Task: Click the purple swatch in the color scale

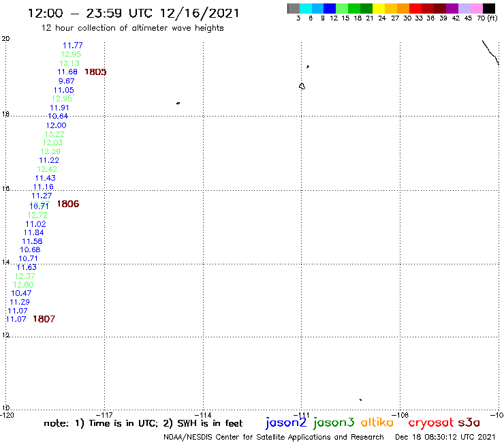Action: (452, 8)
